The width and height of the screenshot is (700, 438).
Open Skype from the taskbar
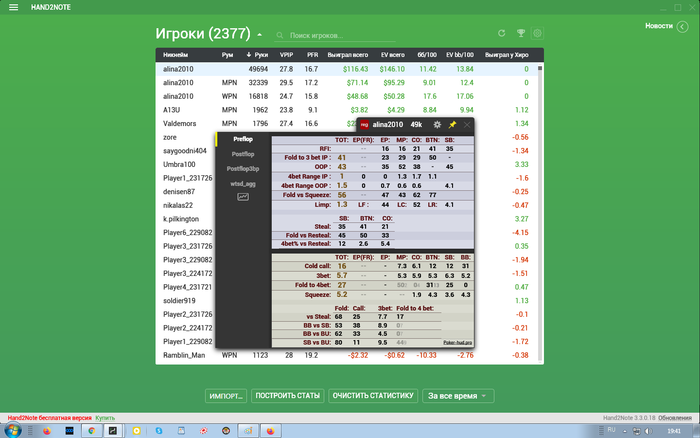159,431
